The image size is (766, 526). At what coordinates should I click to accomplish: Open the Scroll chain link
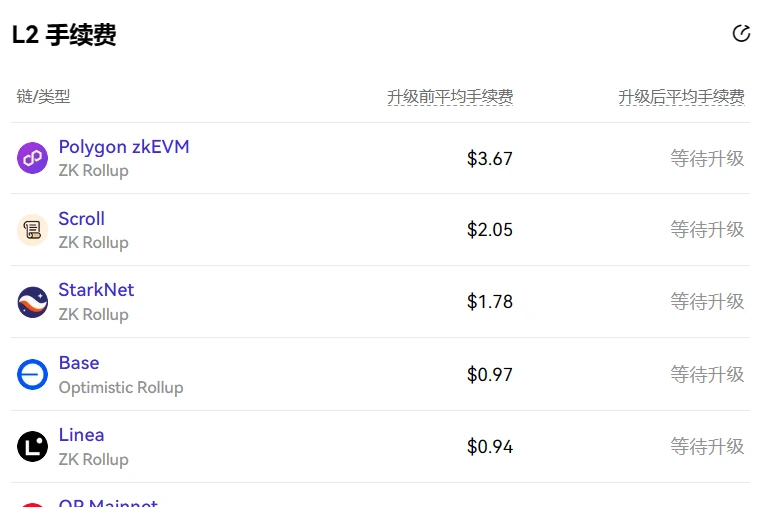click(81, 219)
